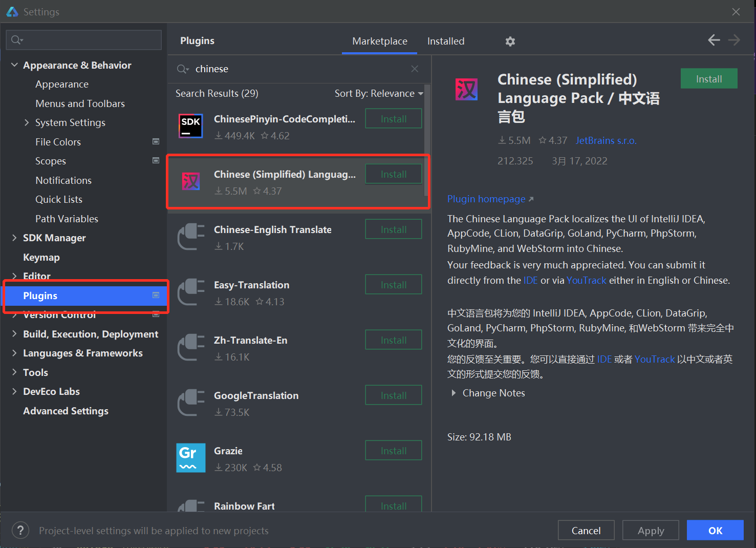This screenshot has height=548, width=756.
Task: Install the ChinesePinyin-CodeCompletion plugin
Action: (394, 119)
